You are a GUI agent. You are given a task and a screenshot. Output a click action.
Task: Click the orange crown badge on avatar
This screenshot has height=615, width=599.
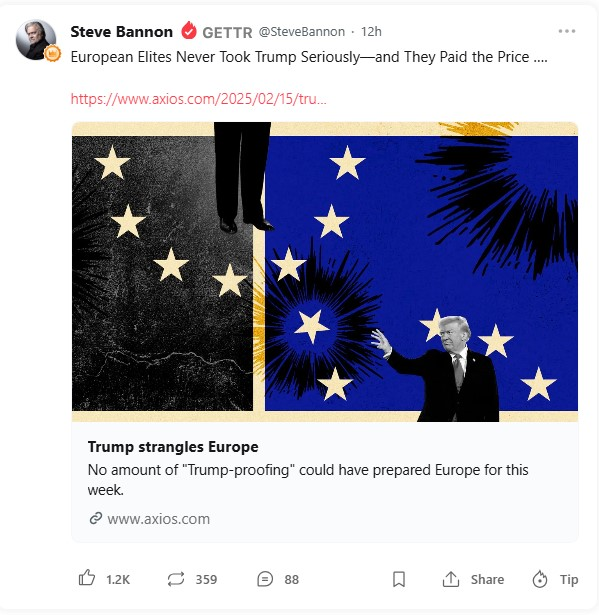click(x=52, y=53)
